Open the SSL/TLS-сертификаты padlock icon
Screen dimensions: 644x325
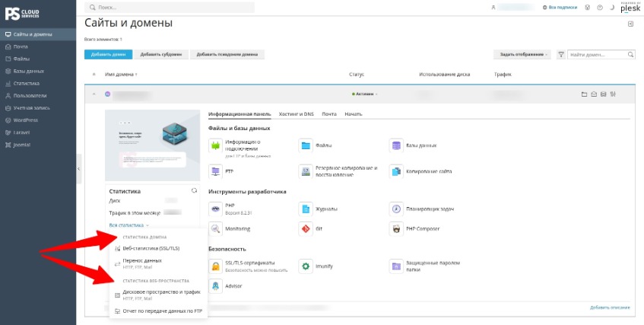[x=215, y=266]
